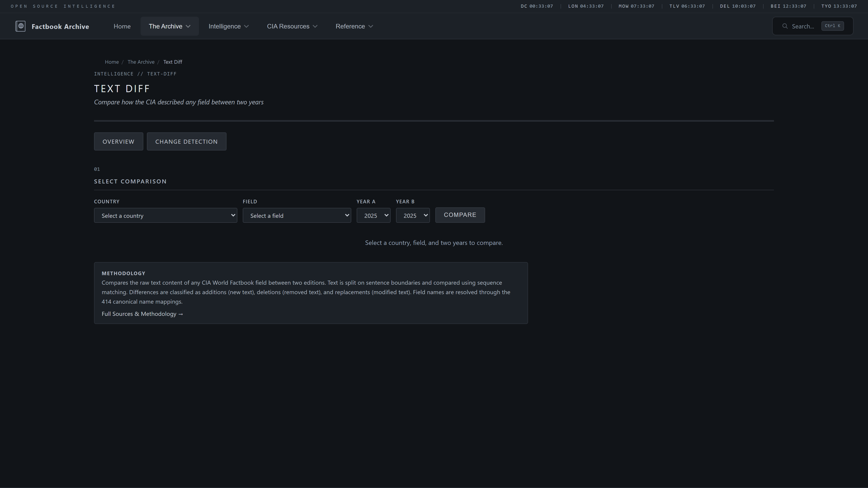Go to Home in navigation bar
Image resolution: width=868 pixels, height=488 pixels.
(122, 26)
